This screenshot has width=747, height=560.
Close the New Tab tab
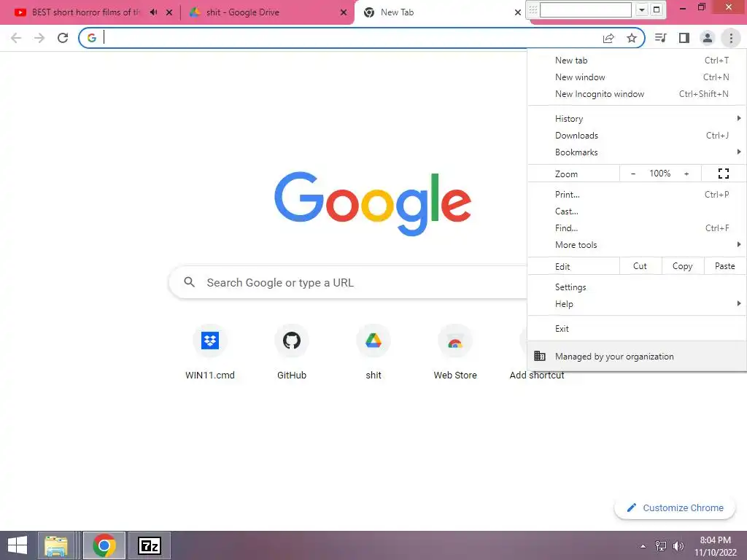coord(518,12)
